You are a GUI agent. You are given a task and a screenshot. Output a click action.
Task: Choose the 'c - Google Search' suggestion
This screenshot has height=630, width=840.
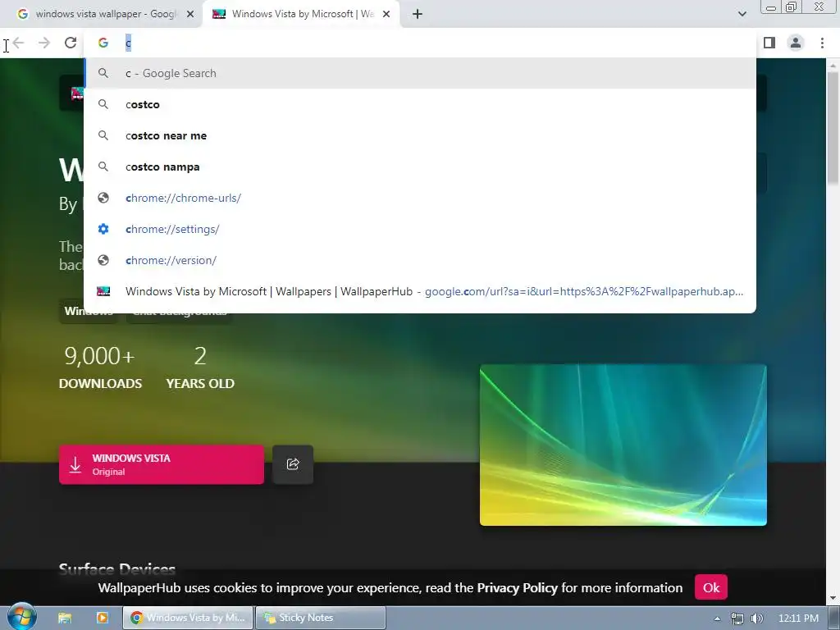click(x=420, y=73)
